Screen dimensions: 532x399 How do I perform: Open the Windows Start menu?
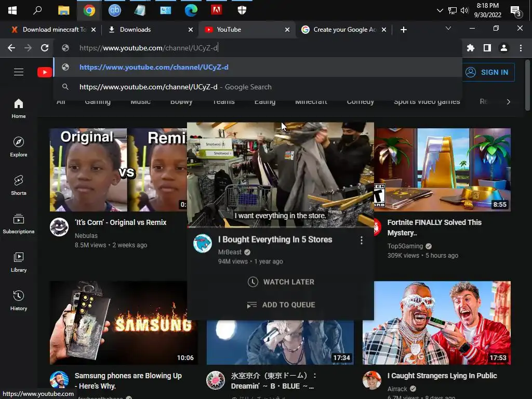[12, 10]
